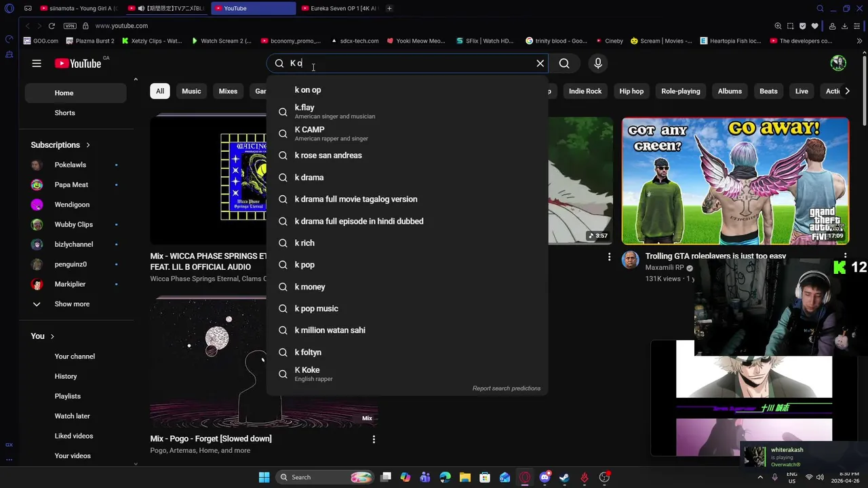Open Wubby Clips subscription channel
868x488 pixels.
(75, 224)
